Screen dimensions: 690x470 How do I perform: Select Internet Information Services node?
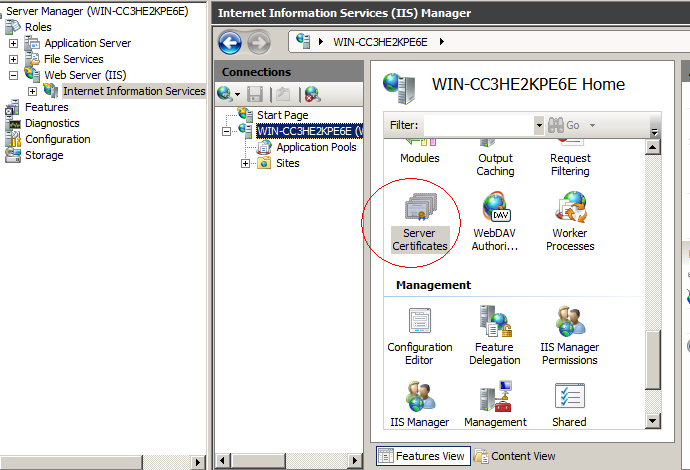pos(134,91)
